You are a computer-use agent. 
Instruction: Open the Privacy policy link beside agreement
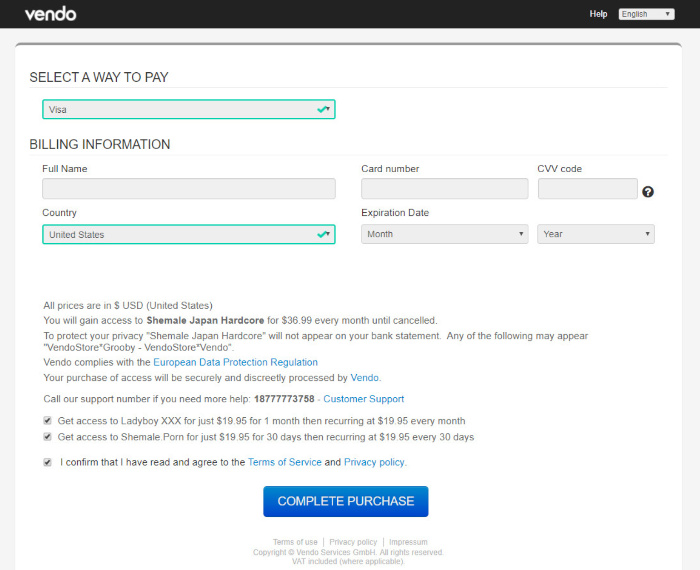(374, 462)
